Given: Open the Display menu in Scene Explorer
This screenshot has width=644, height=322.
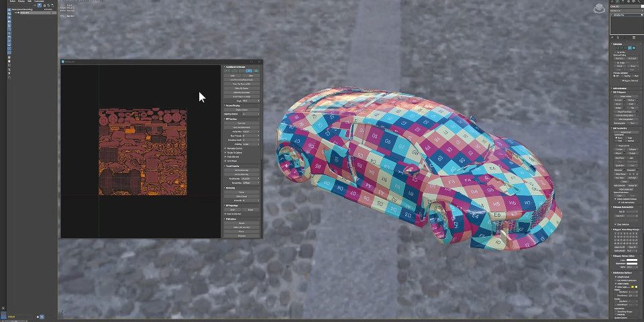Looking at the screenshot, I should [x=22, y=1].
